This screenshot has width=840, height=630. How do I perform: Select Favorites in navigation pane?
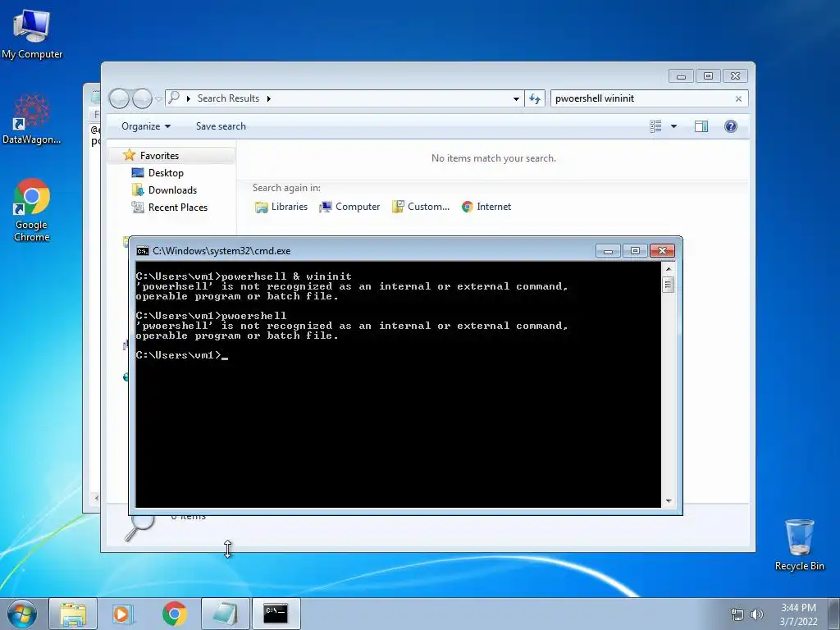pyautogui.click(x=171, y=155)
